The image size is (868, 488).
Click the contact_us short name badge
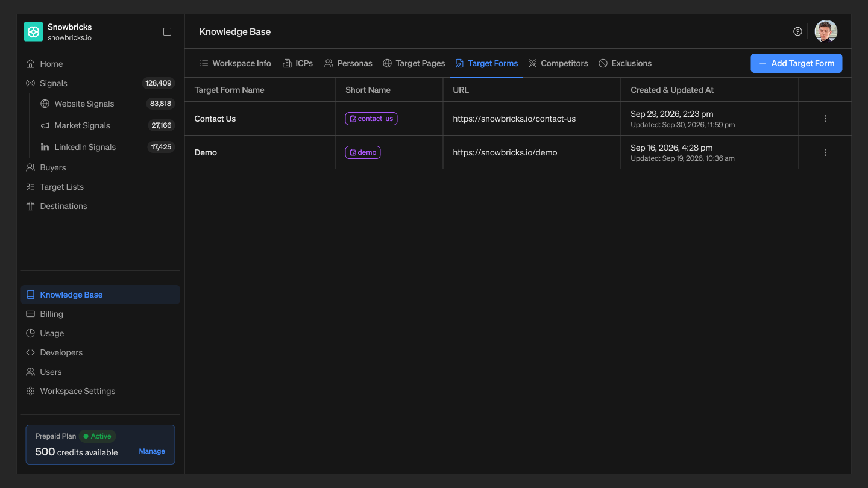point(371,119)
